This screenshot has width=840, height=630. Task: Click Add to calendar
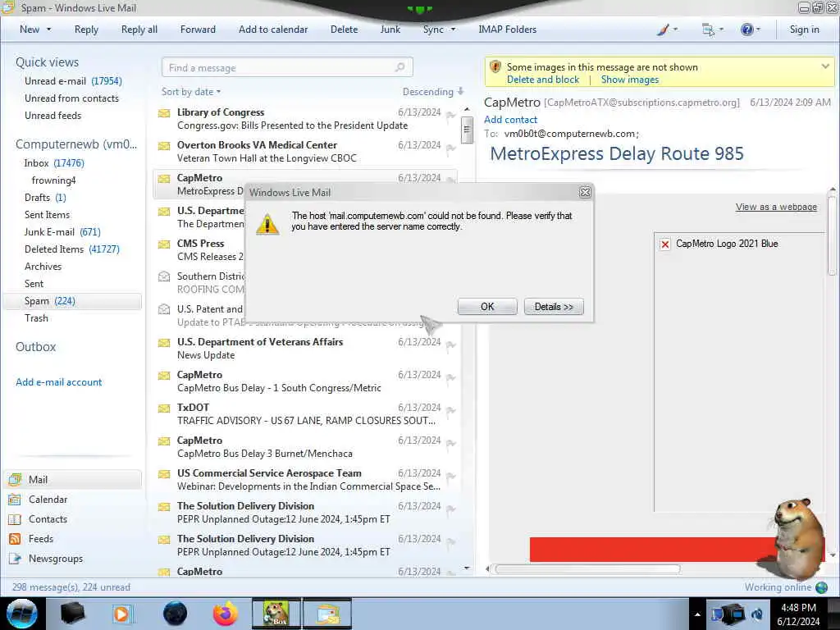tap(273, 30)
